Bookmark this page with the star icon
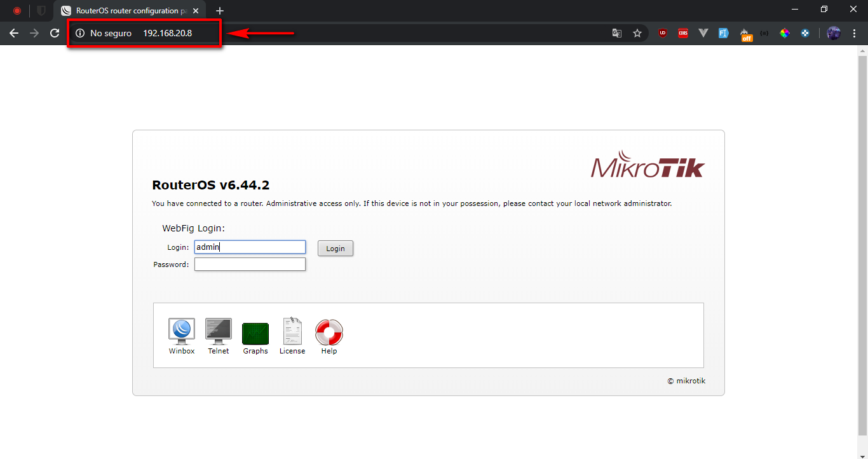The width and height of the screenshot is (868, 459). tap(637, 33)
